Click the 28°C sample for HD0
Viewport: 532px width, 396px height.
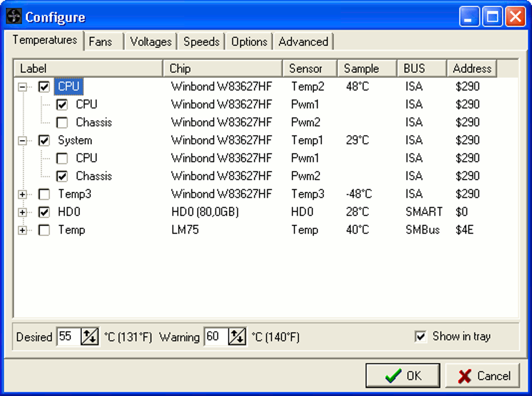[x=357, y=212]
